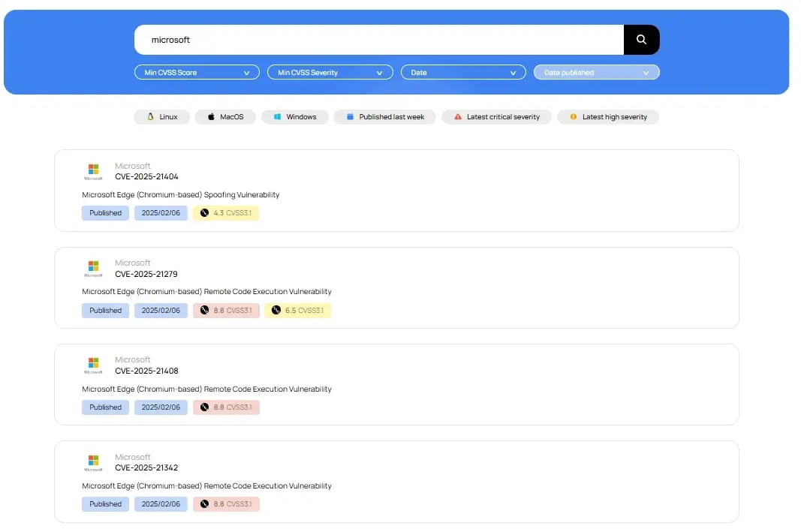Click the 6.5 CVSS3.1 yellow score badge
The height and width of the screenshot is (532, 801).
click(x=297, y=311)
